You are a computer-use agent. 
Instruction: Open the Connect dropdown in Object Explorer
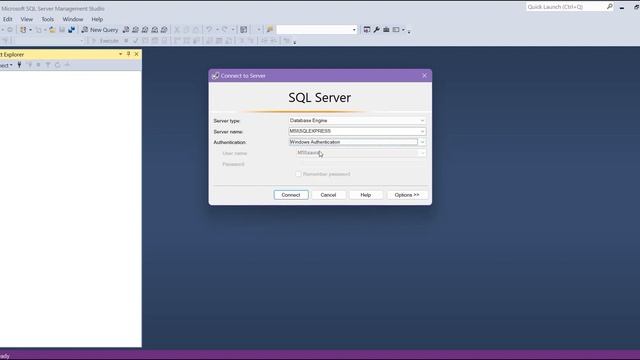tap(6, 65)
